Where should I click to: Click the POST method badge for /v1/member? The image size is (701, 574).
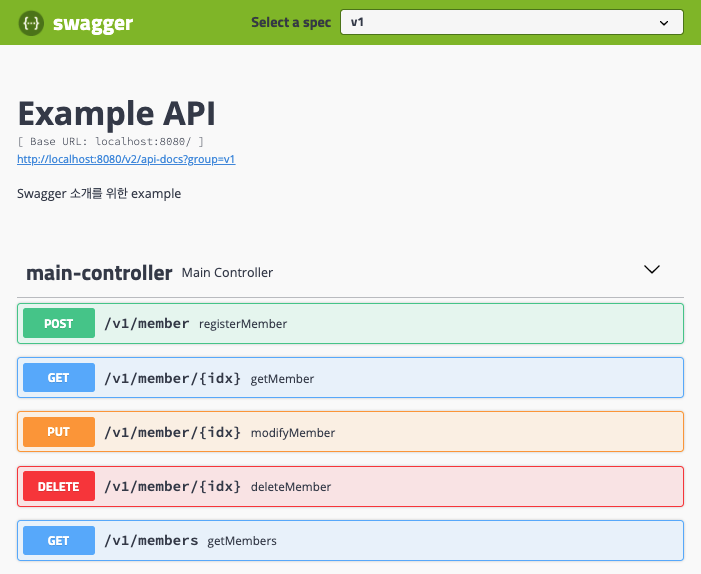point(59,323)
